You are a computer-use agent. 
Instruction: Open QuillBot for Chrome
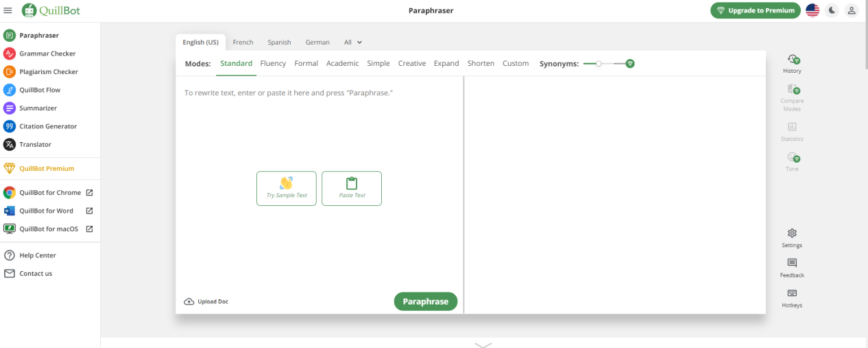pyautogui.click(x=50, y=193)
